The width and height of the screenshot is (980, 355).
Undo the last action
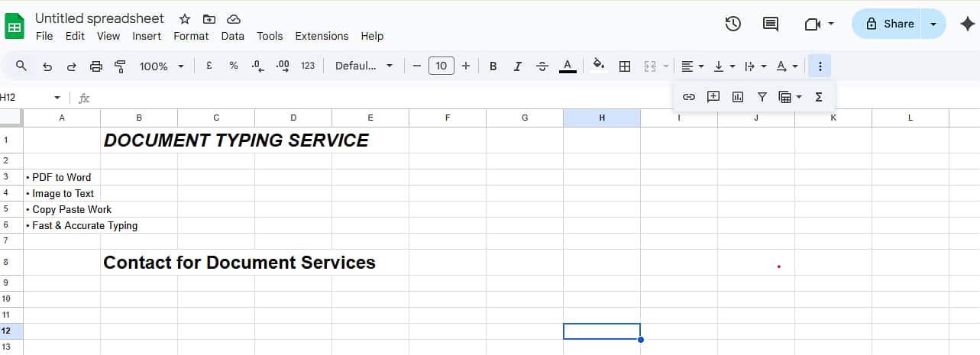tap(47, 66)
